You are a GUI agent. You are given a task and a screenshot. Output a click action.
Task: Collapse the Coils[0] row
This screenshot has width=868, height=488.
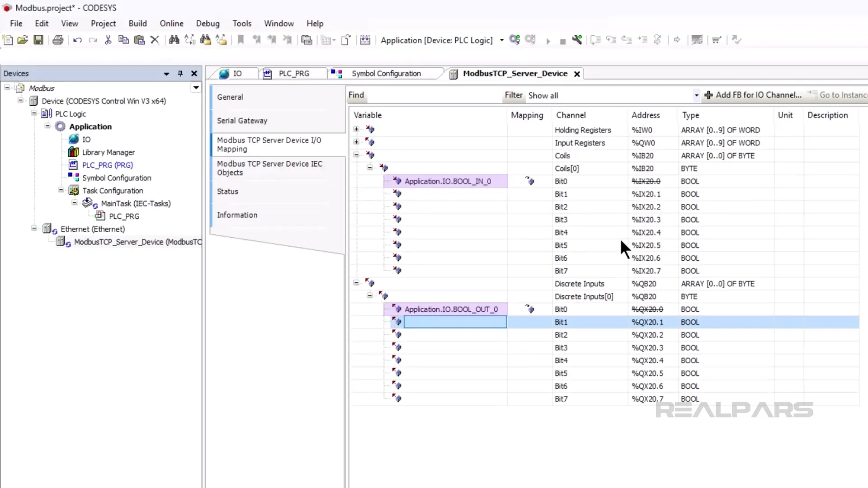[x=370, y=167]
